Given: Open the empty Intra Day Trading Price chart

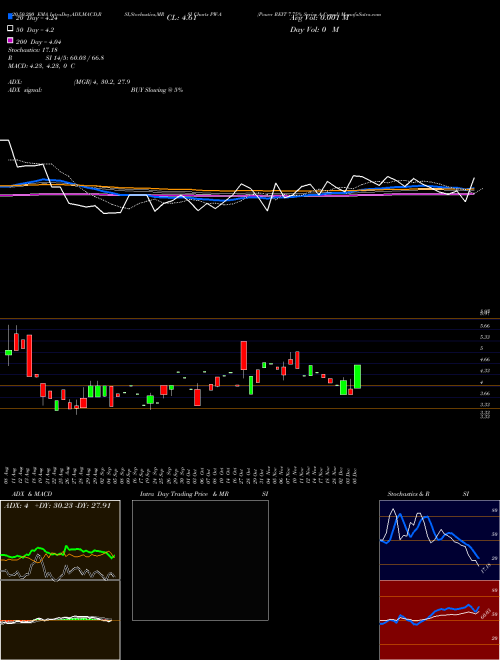Looking at the screenshot, I should pos(200,560).
